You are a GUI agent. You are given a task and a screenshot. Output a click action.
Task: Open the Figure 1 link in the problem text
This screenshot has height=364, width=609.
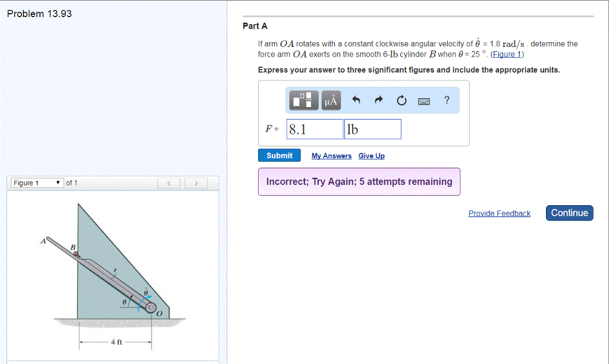coord(507,54)
